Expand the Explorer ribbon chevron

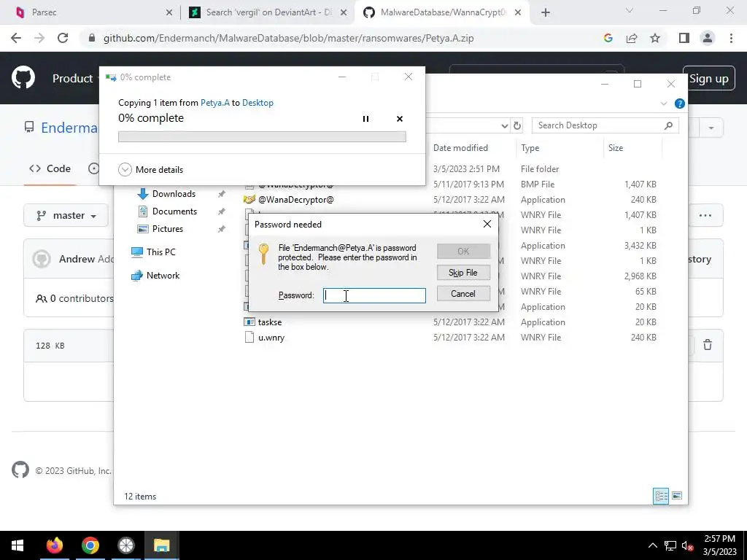point(664,104)
